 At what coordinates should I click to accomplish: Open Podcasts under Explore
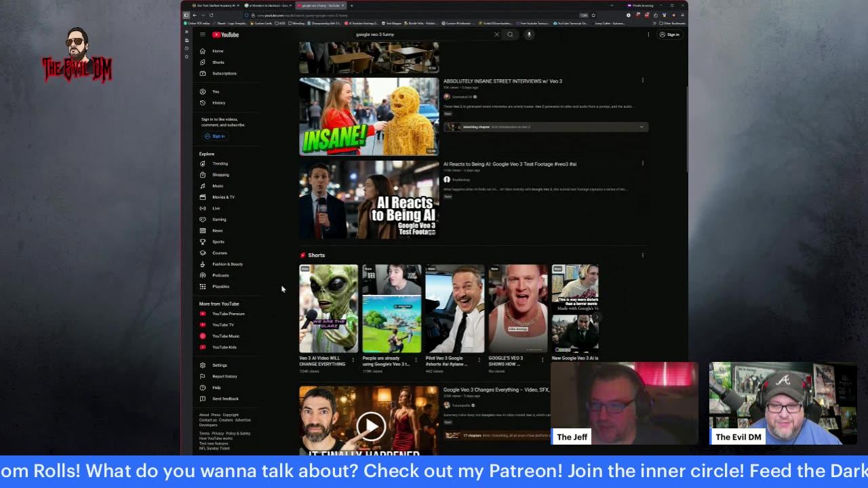click(x=219, y=275)
